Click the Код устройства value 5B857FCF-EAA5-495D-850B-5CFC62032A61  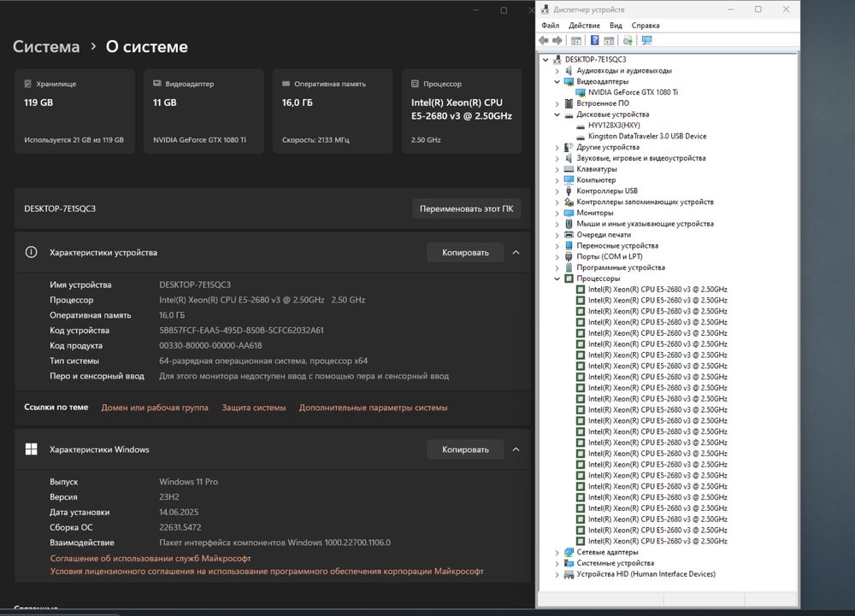click(242, 330)
